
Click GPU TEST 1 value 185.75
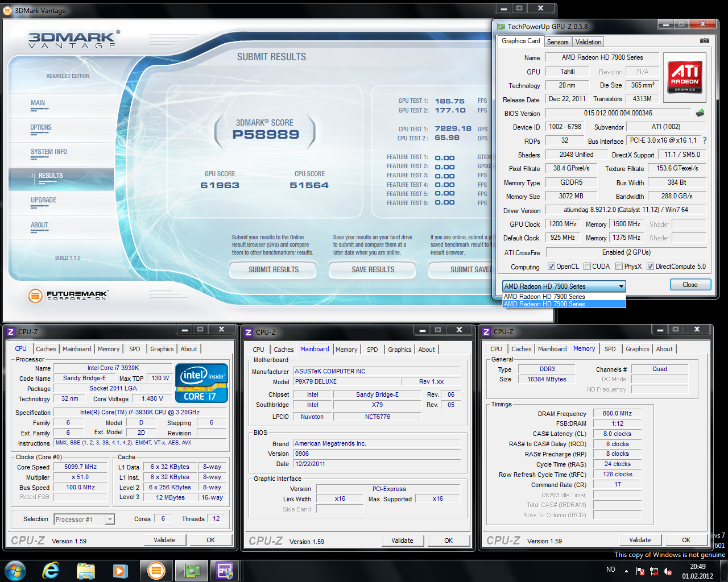(450, 101)
